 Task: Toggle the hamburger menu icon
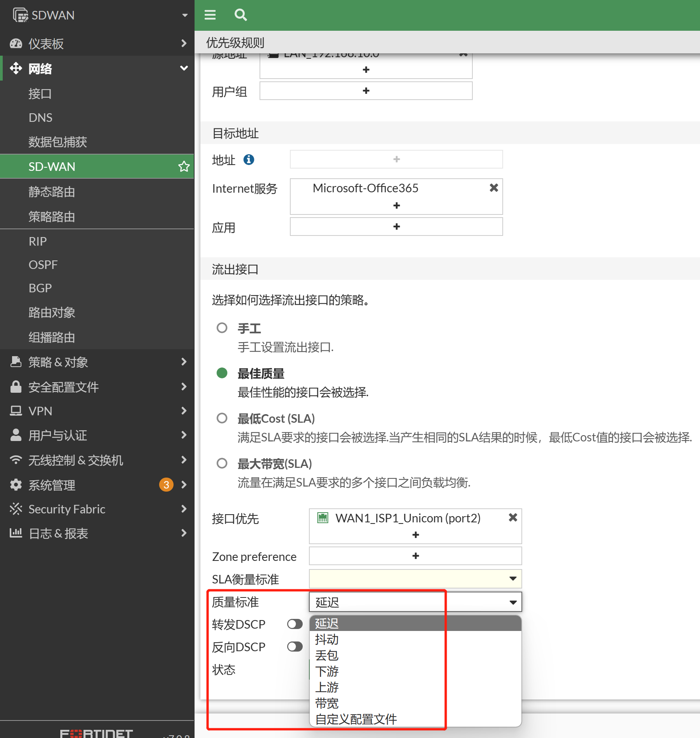point(210,15)
